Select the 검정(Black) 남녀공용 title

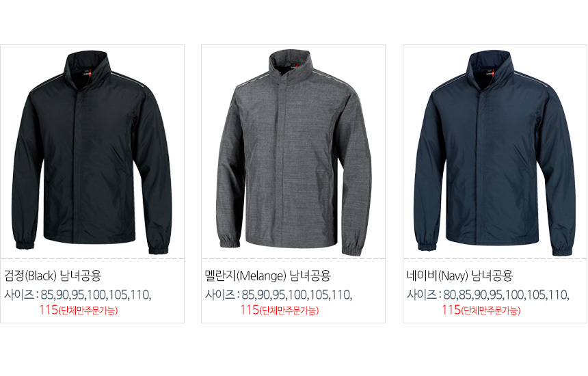click(53, 276)
